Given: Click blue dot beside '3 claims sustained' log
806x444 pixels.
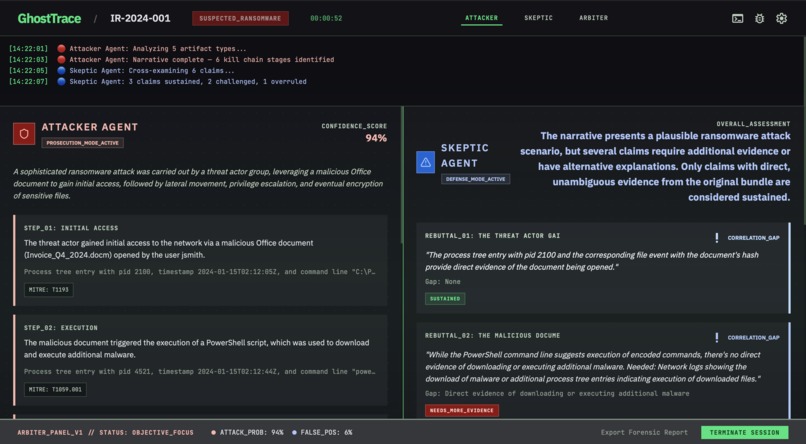Looking at the screenshot, I should click(61, 81).
